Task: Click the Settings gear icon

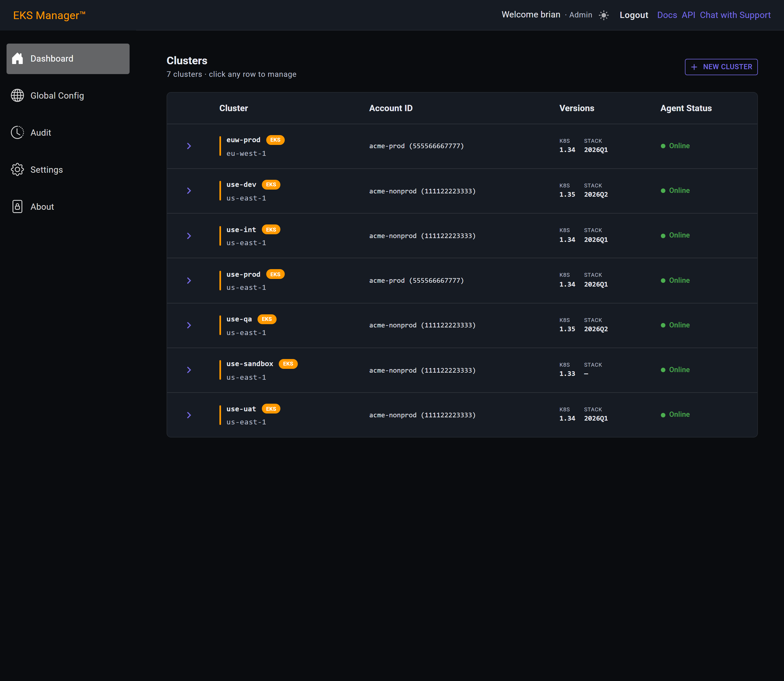Action: [x=17, y=169]
